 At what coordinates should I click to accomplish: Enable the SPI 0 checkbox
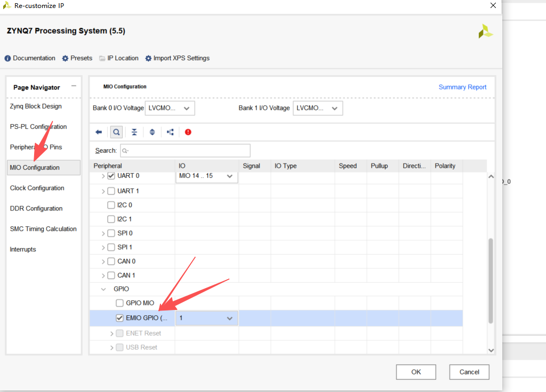pos(111,233)
